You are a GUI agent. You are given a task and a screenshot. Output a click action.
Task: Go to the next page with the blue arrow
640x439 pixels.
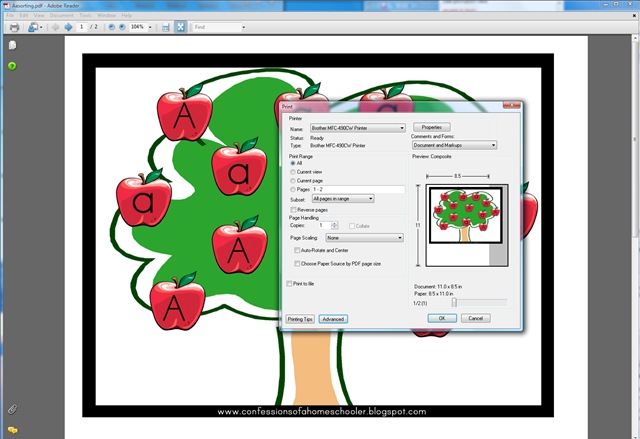[68, 27]
